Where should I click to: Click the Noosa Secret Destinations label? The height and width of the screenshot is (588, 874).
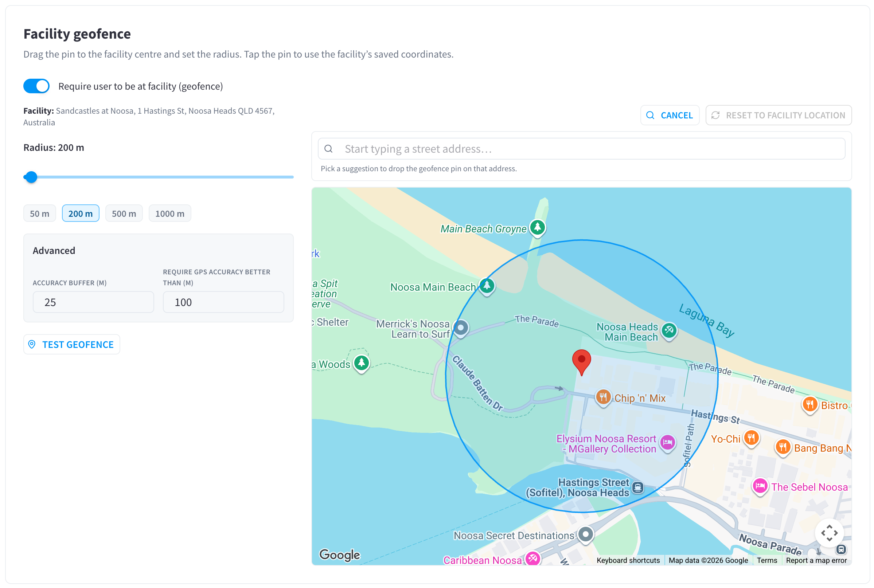514,536
